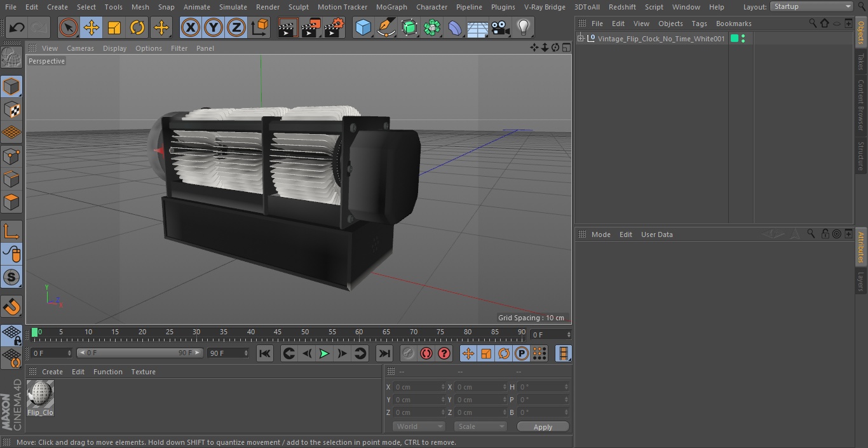The width and height of the screenshot is (868, 448).
Task: Open the Sculpt menu
Action: (x=298, y=7)
